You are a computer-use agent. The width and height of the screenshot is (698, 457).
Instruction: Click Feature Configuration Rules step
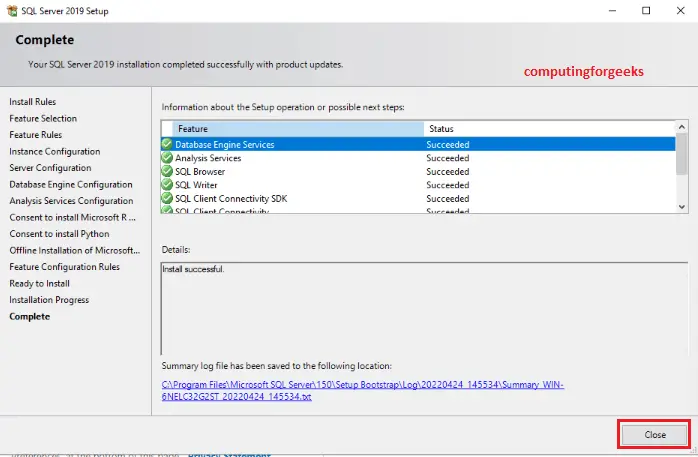(x=65, y=267)
